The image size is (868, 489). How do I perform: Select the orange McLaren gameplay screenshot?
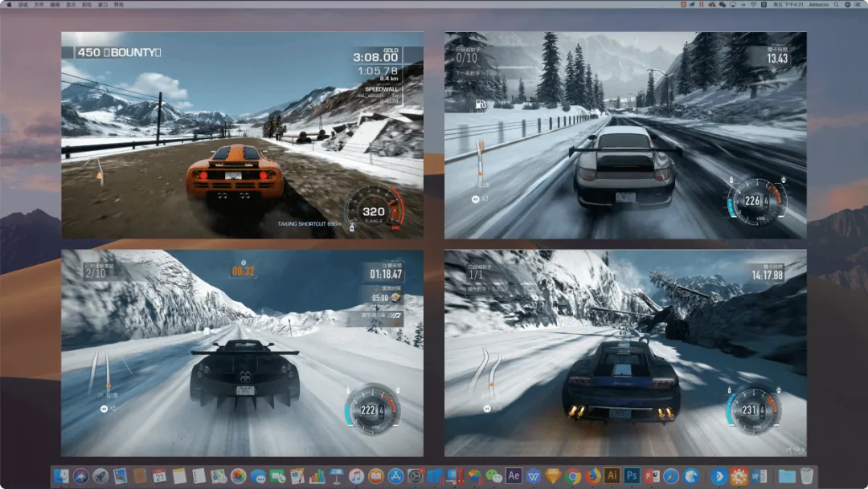point(242,135)
